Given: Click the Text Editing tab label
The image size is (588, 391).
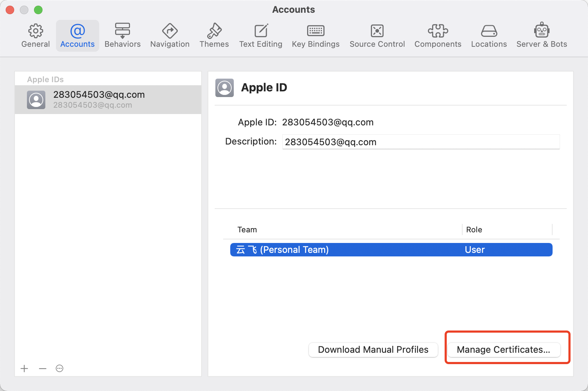Looking at the screenshot, I should [x=261, y=44].
